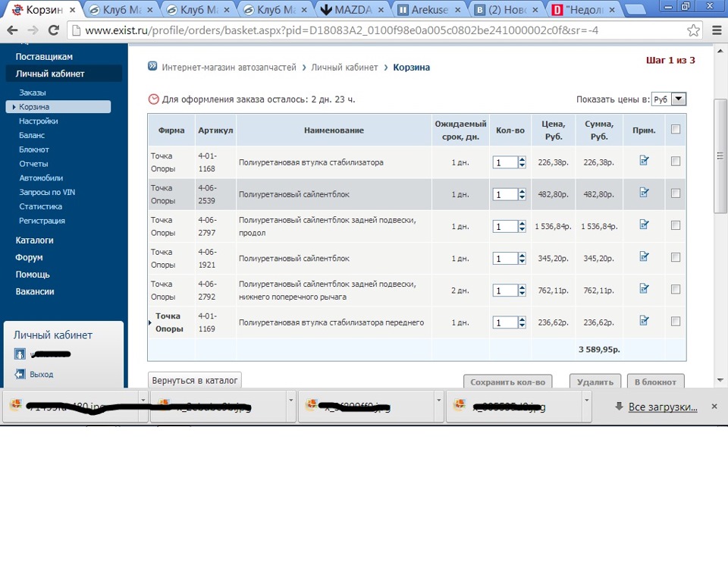Screen dimensions: 728x575
Task: Open Запросы по VIN in sidebar
Action: point(47,192)
